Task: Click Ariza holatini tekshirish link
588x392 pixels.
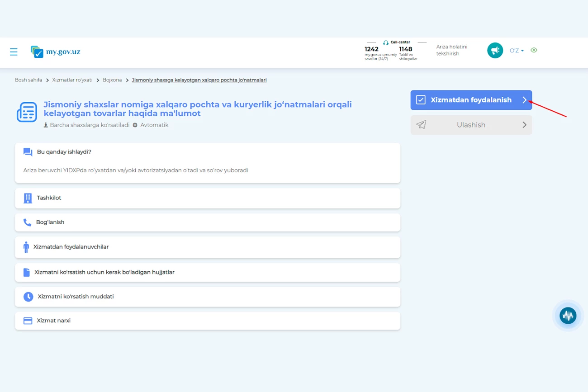Action: 452,50
